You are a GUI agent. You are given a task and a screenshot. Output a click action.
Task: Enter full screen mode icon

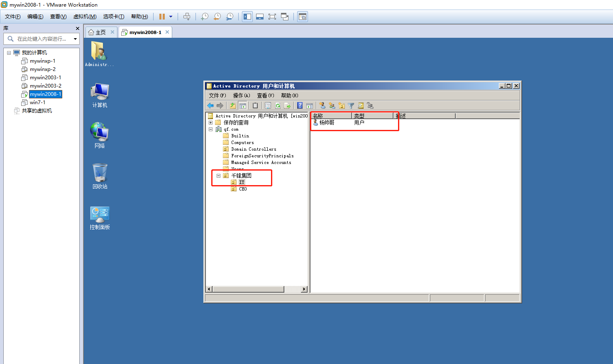pos(272,17)
